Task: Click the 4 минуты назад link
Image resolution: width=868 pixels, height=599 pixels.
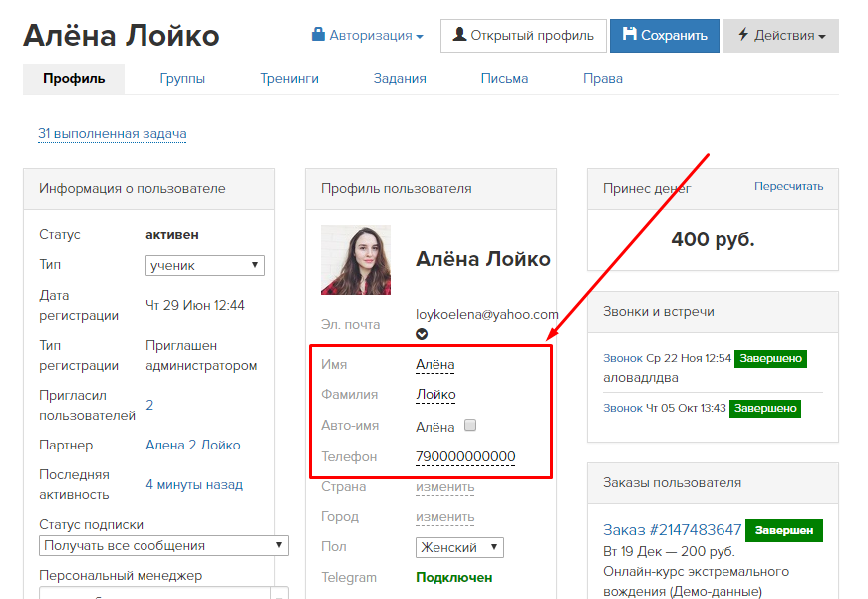Action: click(194, 485)
